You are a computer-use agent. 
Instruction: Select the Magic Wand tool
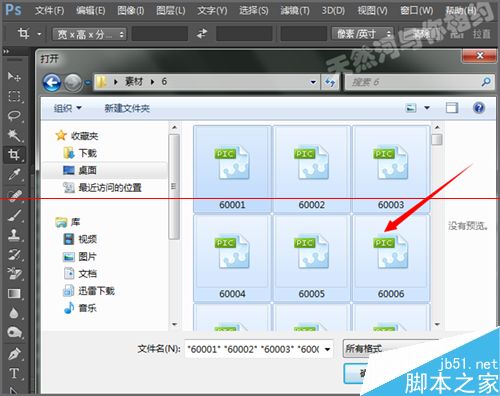click(14, 135)
